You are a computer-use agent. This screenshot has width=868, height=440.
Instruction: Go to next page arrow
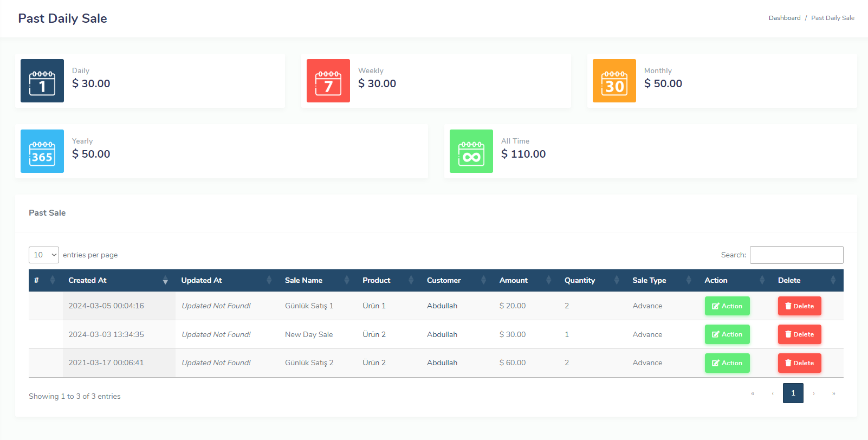[813, 393]
